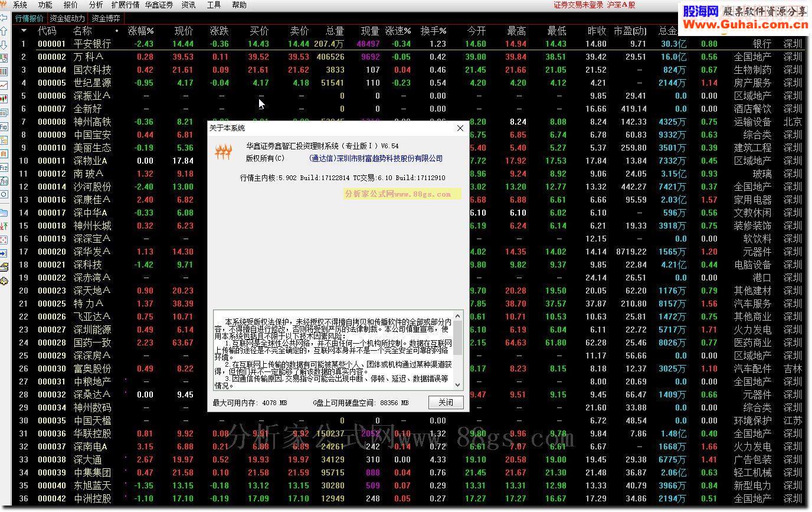Switch to the 行情报价 tab
The image size is (812, 512).
[30, 18]
